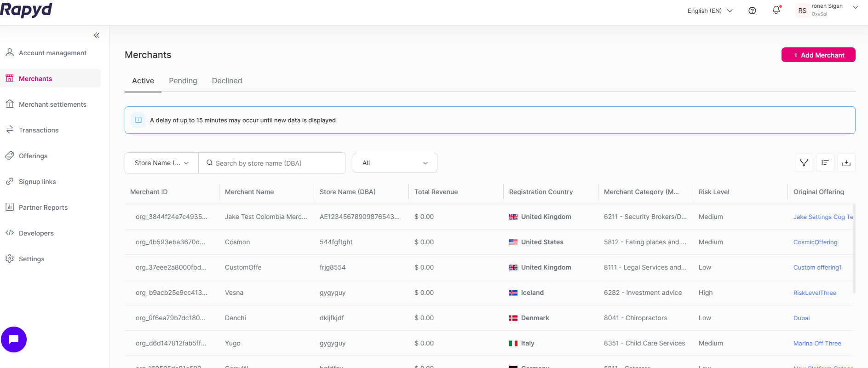Open the All filter dropdown
This screenshot has width=868, height=368.
point(395,163)
